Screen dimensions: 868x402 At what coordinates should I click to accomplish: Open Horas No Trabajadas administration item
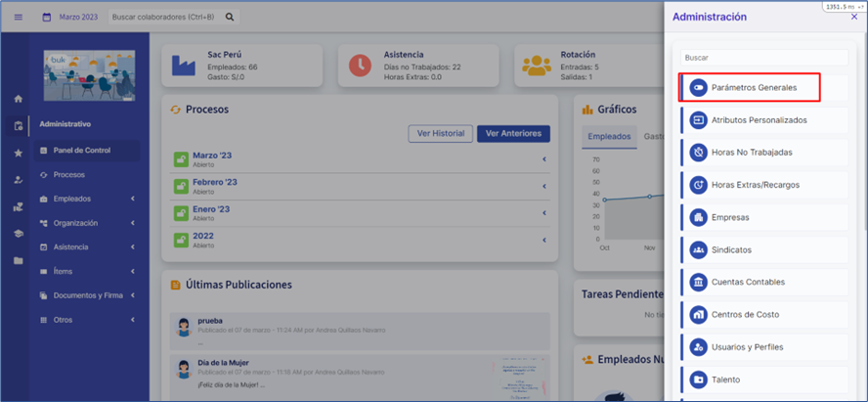point(751,153)
